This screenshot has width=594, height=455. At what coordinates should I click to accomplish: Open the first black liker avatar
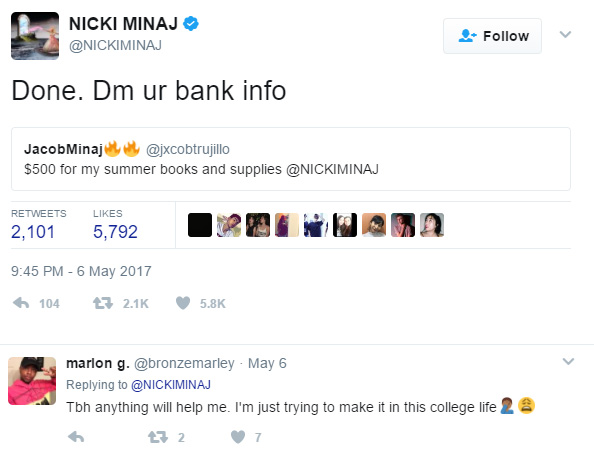pos(200,225)
